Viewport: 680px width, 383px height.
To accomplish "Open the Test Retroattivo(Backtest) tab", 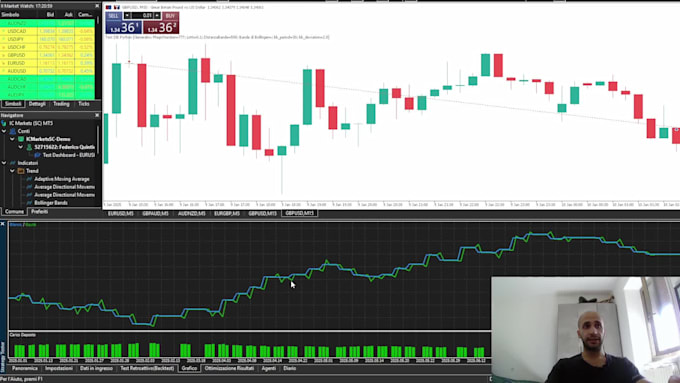I will point(147,368).
